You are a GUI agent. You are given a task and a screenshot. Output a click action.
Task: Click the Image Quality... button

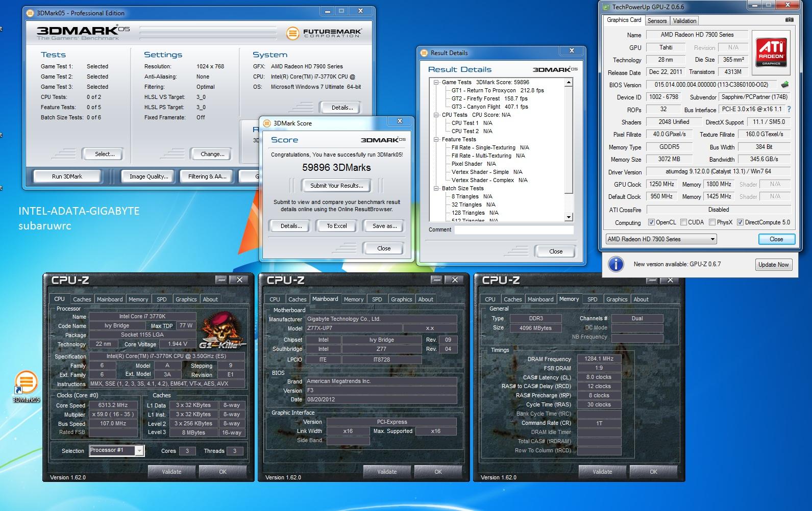tap(149, 176)
